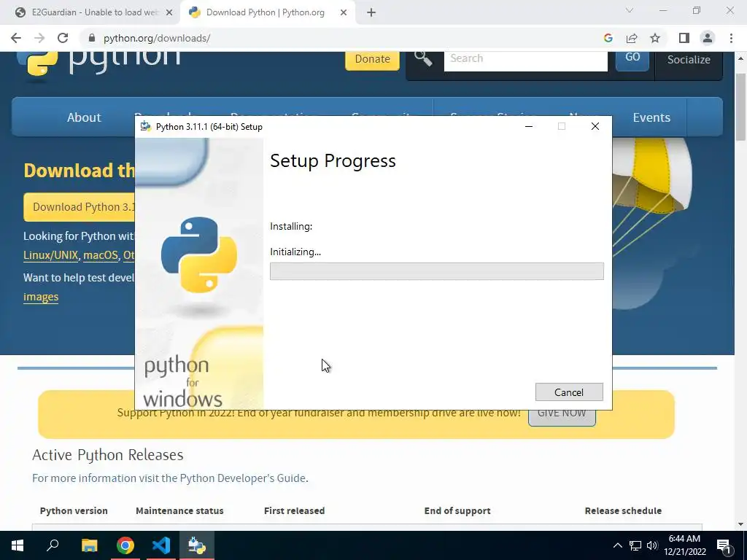Open the Events navigation menu
This screenshot has width=747, height=560.
coord(651,117)
